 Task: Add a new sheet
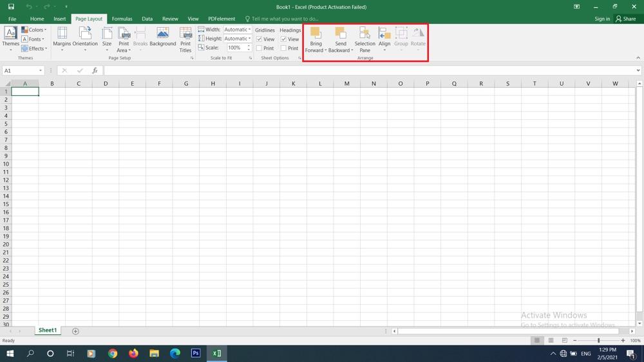(x=75, y=331)
